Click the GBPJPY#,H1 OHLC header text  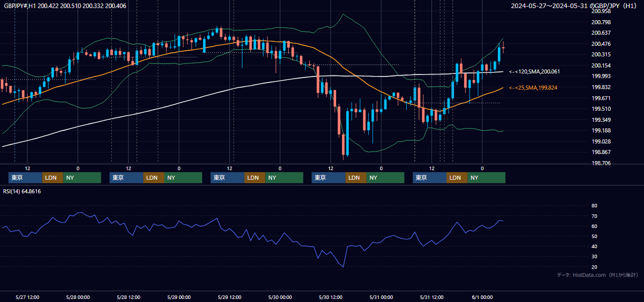point(65,6)
